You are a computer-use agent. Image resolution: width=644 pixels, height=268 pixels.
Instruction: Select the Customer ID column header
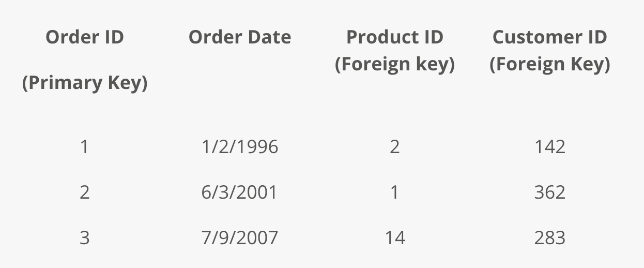(x=550, y=37)
